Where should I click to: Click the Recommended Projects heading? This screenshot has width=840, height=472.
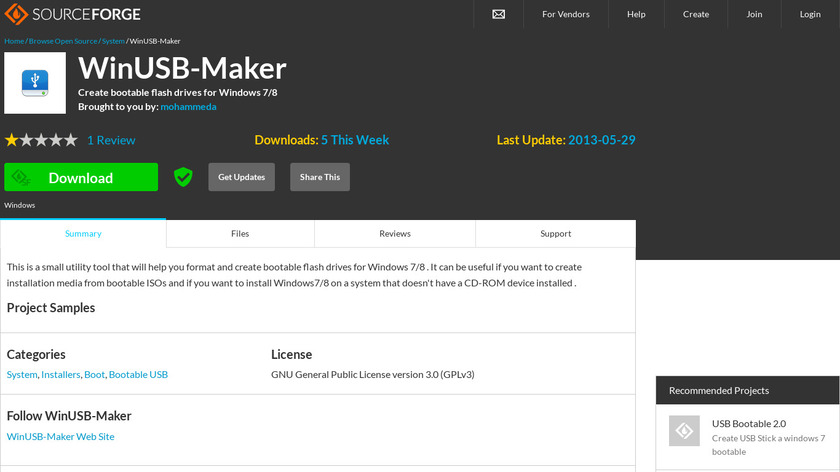[719, 391]
